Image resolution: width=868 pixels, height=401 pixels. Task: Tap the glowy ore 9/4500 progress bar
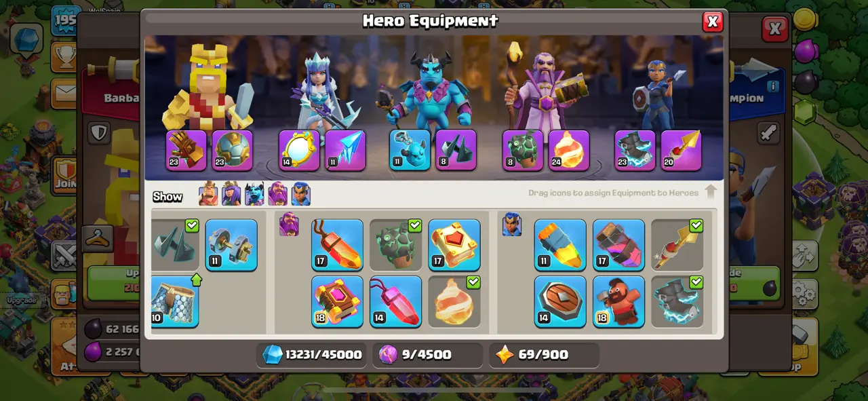coord(428,355)
